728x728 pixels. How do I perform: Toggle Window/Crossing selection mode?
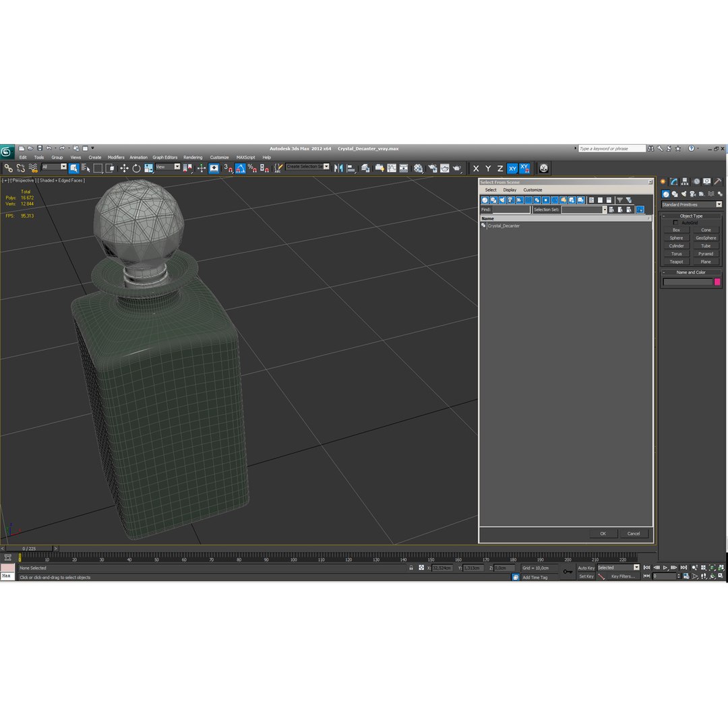click(110, 168)
